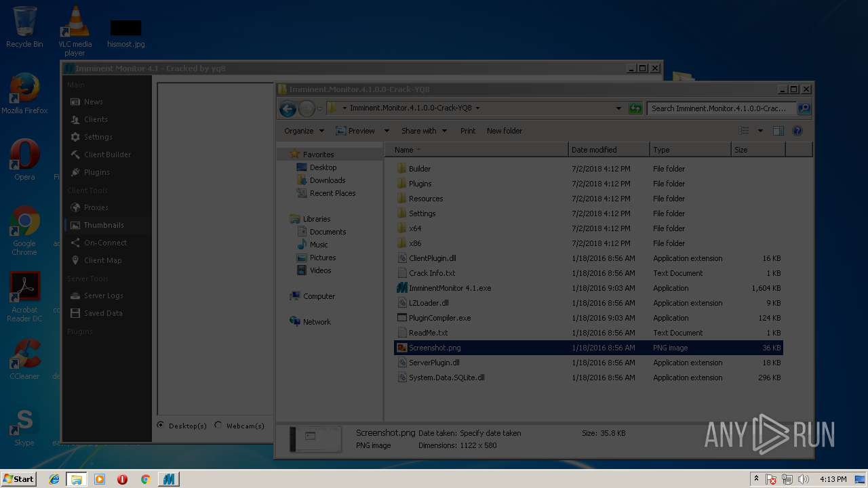Open Mozilla Firefox desktop shortcut
Image resolution: width=868 pixels, height=488 pixels.
[24, 94]
